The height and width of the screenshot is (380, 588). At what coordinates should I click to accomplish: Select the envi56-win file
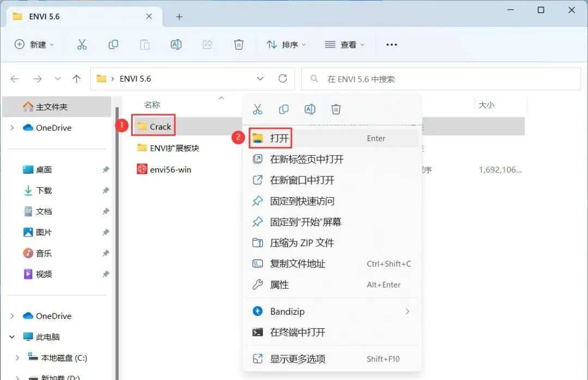click(x=164, y=169)
